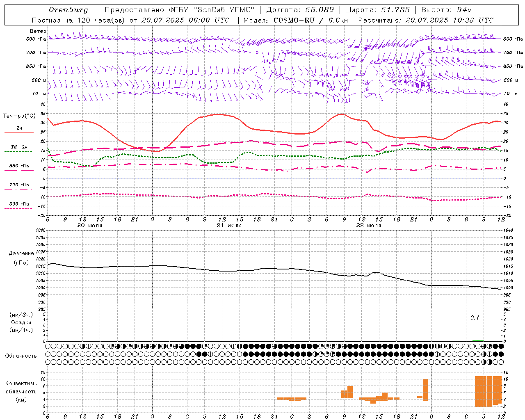Click the '(мм/3ч.)' precipitation unit label
Image resolution: width=525 pixels, height=420 pixels.
pyautogui.click(x=21, y=315)
